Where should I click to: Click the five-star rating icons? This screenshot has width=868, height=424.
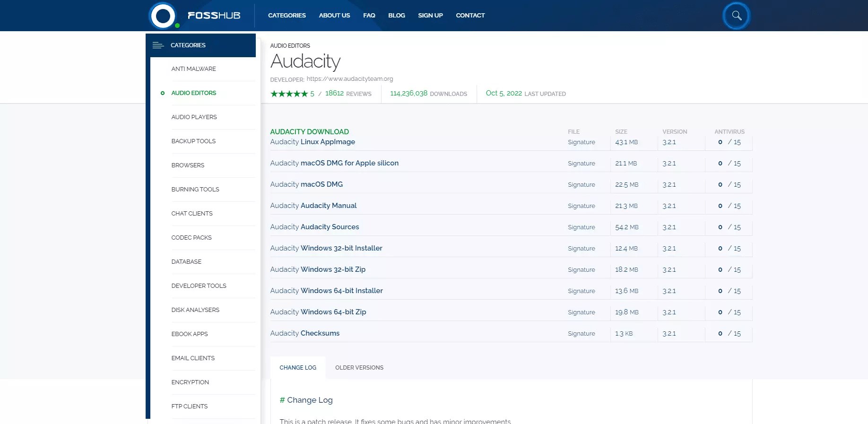click(x=289, y=94)
